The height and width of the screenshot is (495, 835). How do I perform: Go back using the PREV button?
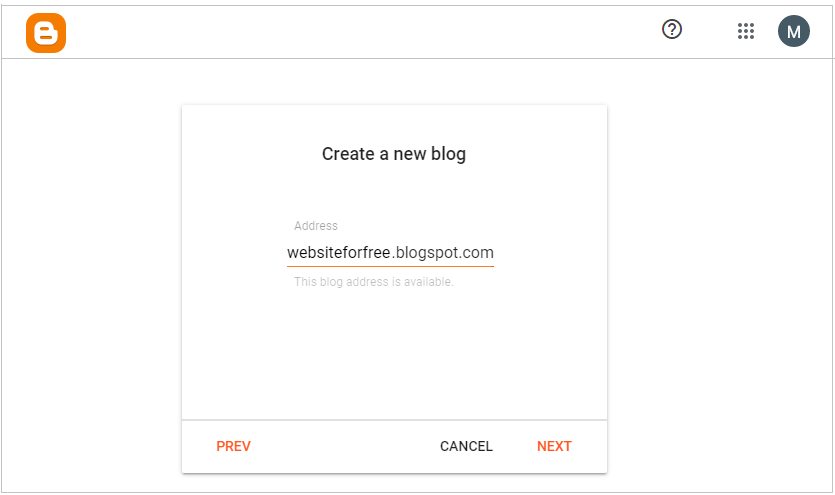pyautogui.click(x=233, y=446)
